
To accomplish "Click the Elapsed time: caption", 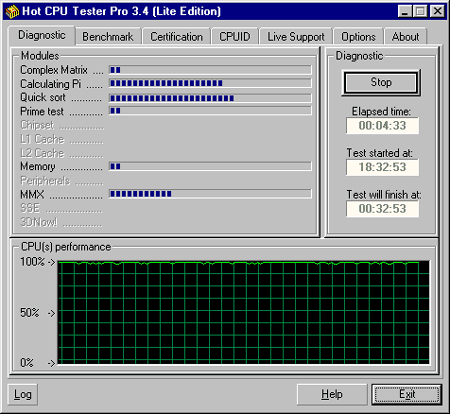I will click(381, 111).
